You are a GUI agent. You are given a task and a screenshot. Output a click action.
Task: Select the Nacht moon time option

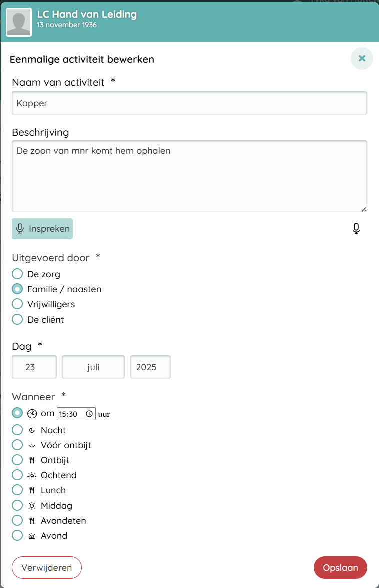17,430
